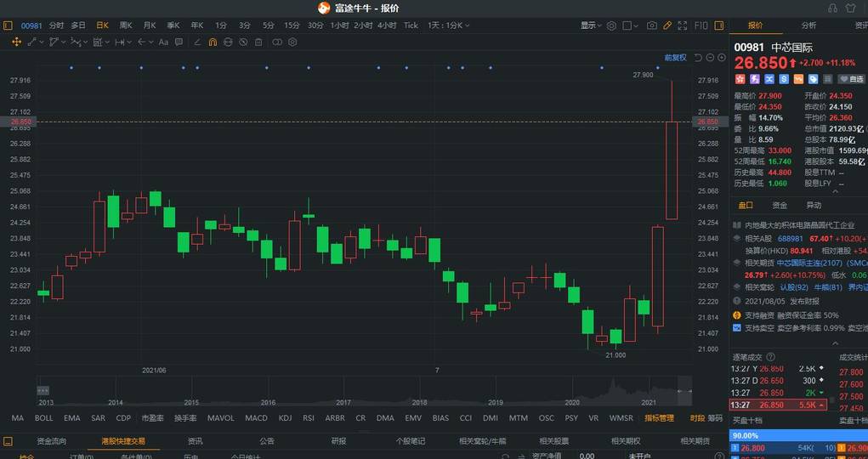Toggle the KDJ indicator

[x=285, y=418]
